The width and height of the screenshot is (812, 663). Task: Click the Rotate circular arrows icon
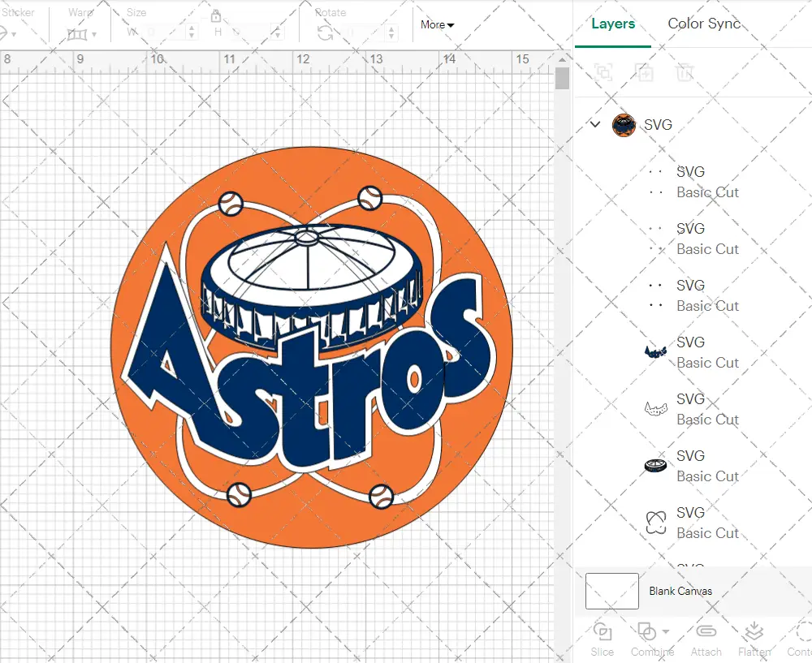pos(326,33)
